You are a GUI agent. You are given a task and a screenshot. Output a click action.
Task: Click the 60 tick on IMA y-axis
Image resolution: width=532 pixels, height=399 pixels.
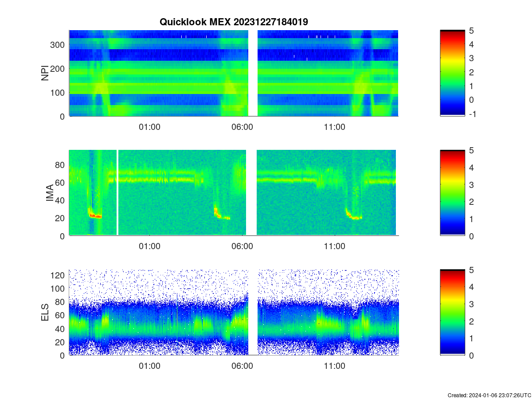tap(61, 182)
